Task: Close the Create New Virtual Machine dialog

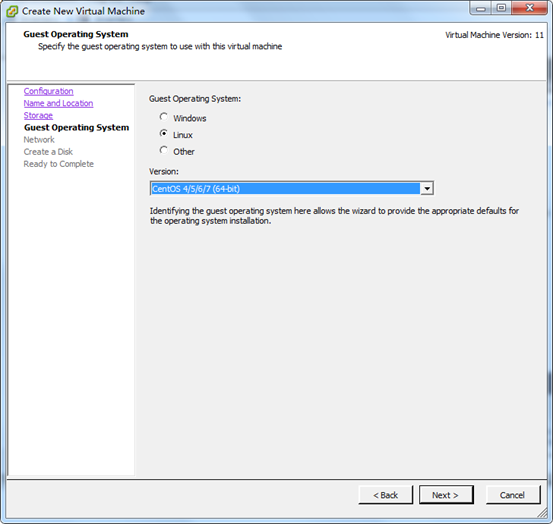Action: point(529,8)
